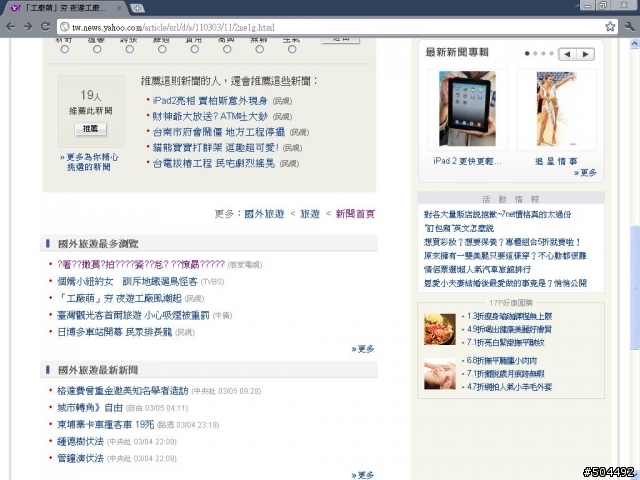This screenshot has height=480, width=640.
Task: Go to the 國外旅遊 category link
Action: [x=264, y=214]
